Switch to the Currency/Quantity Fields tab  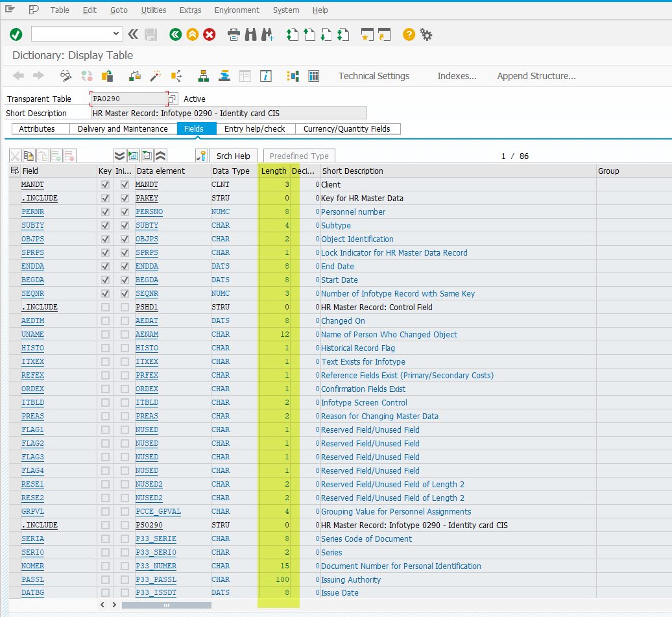tap(348, 128)
